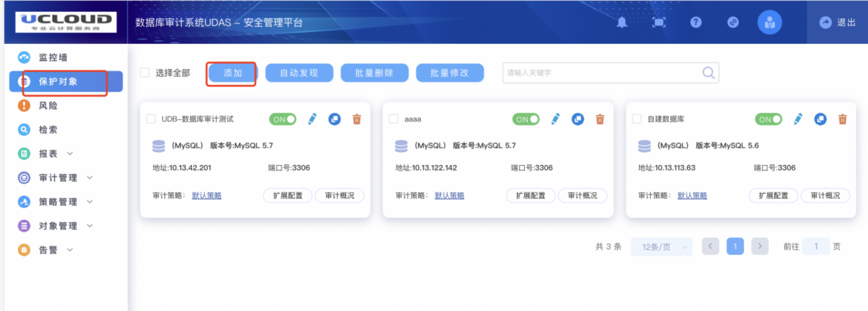Select the aaaa card checkbox
This screenshot has width=868, height=311.
click(x=393, y=119)
